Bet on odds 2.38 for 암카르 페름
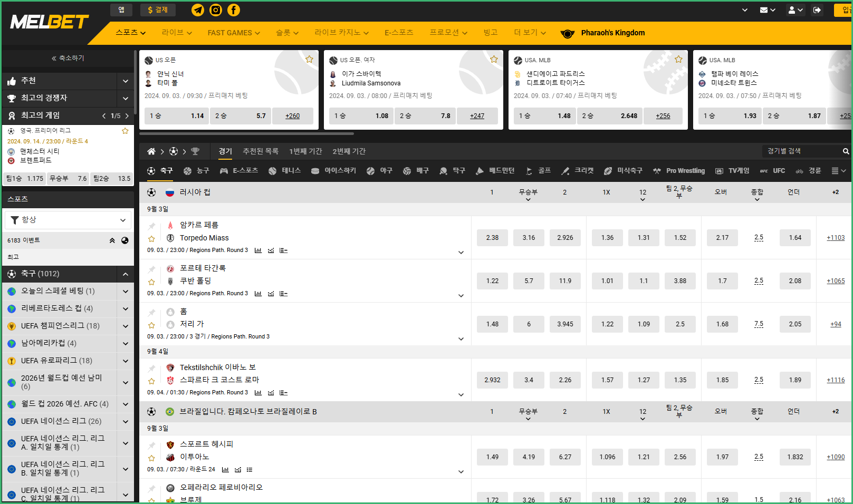Screen dimensions: 853x504 coord(492,238)
